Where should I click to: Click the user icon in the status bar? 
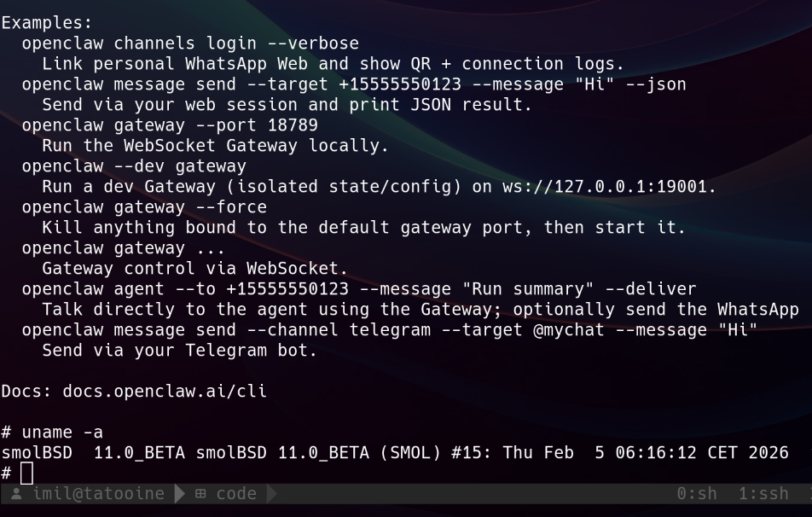click(16, 494)
